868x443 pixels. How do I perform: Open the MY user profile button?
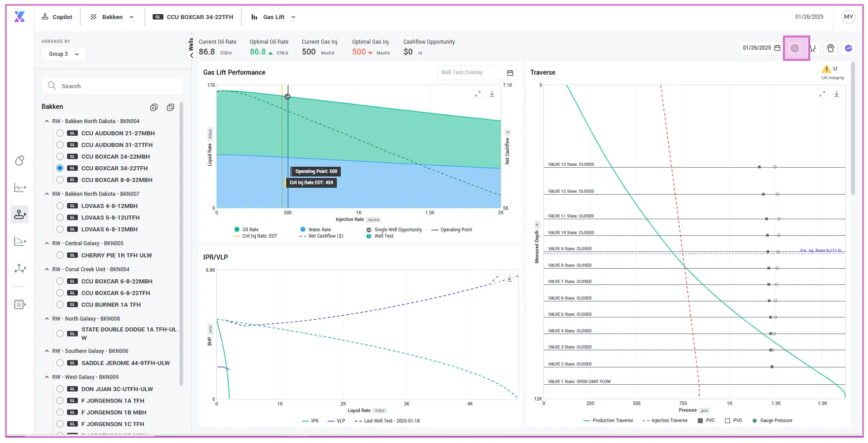tap(849, 17)
